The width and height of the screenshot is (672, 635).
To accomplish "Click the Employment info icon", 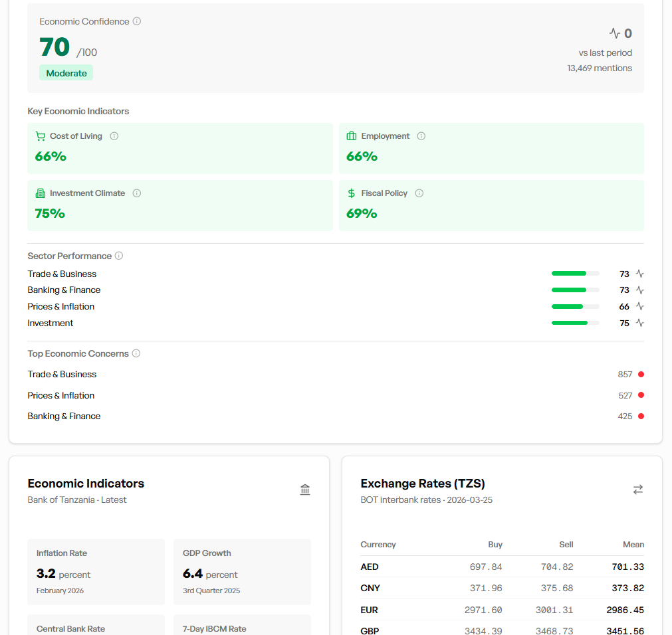I will pos(421,136).
